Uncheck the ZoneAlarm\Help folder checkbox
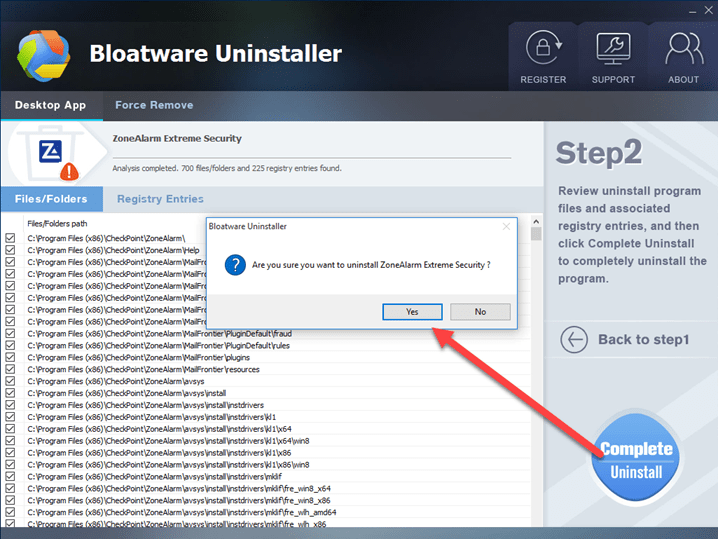The width and height of the screenshot is (718, 539). [x=10, y=250]
